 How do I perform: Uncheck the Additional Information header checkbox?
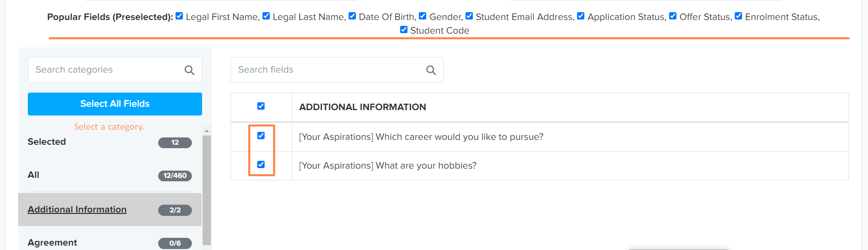[261, 106]
